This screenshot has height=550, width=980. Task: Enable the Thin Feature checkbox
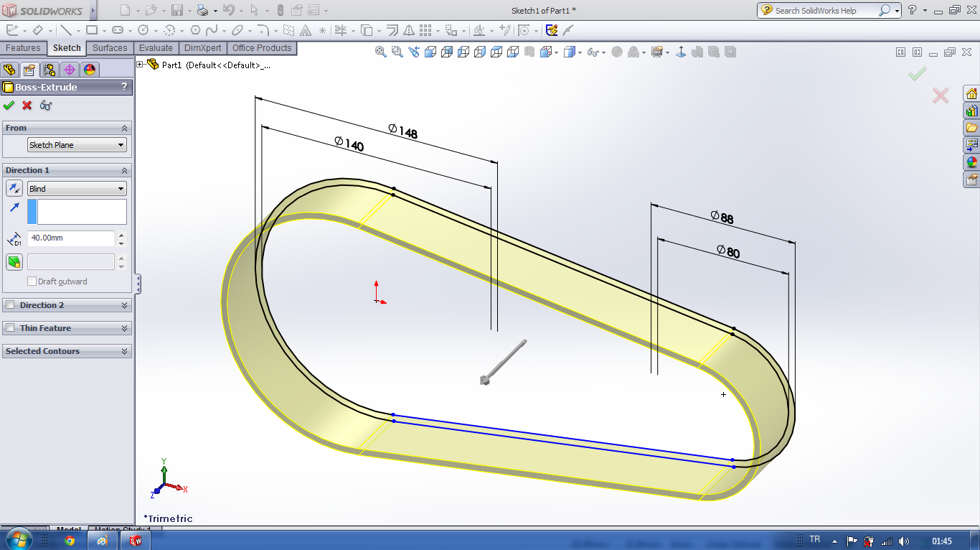[10, 328]
